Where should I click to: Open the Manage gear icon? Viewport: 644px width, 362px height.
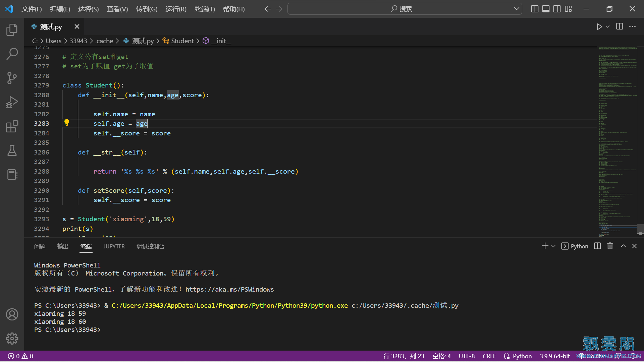12,339
